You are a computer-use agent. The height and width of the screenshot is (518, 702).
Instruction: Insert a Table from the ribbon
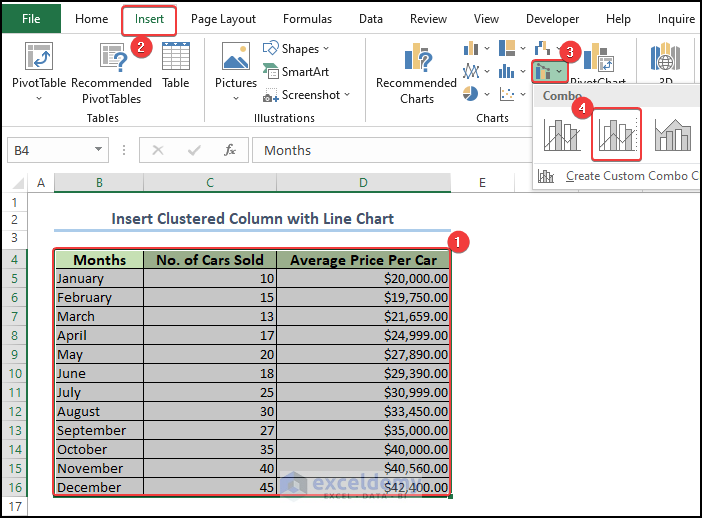click(x=176, y=60)
